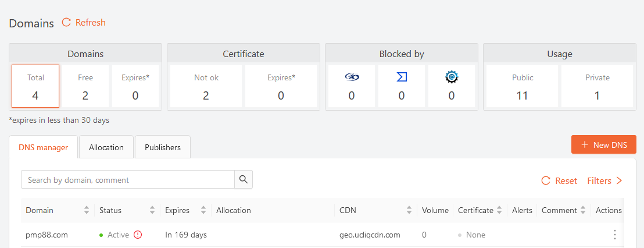
Task: Focus the Search by domain, comment field
Action: 128,180
